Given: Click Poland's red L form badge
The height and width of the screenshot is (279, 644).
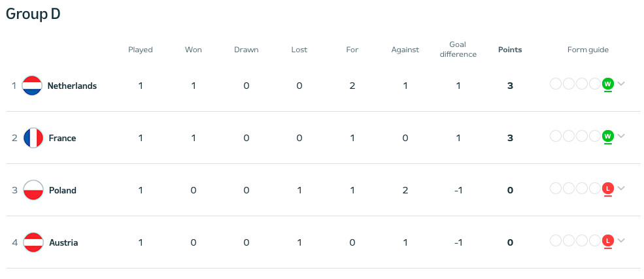Looking at the screenshot, I should pyautogui.click(x=607, y=188).
